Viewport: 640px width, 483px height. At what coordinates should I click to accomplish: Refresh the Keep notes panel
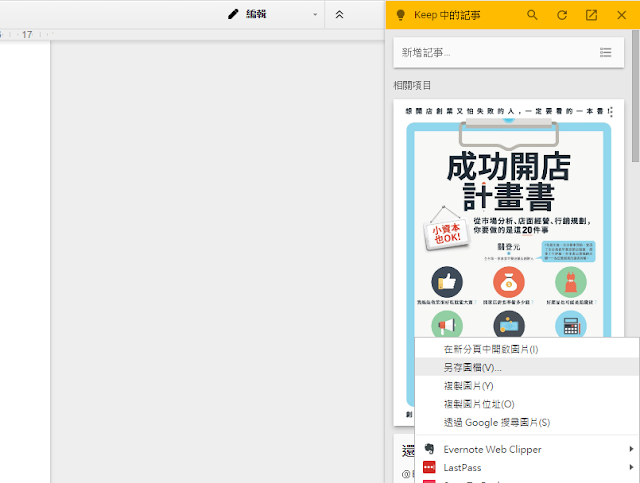562,15
